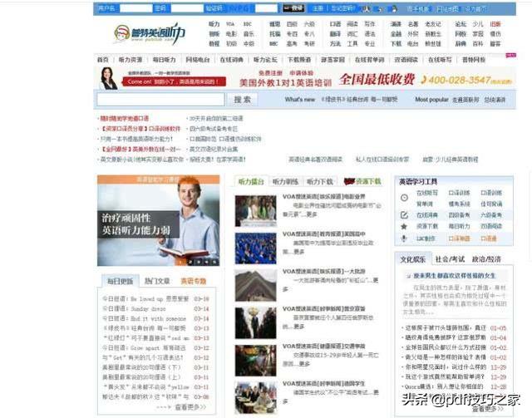
Task: Open 'Grow apart' daily phrase entry
Action: (x=144, y=348)
